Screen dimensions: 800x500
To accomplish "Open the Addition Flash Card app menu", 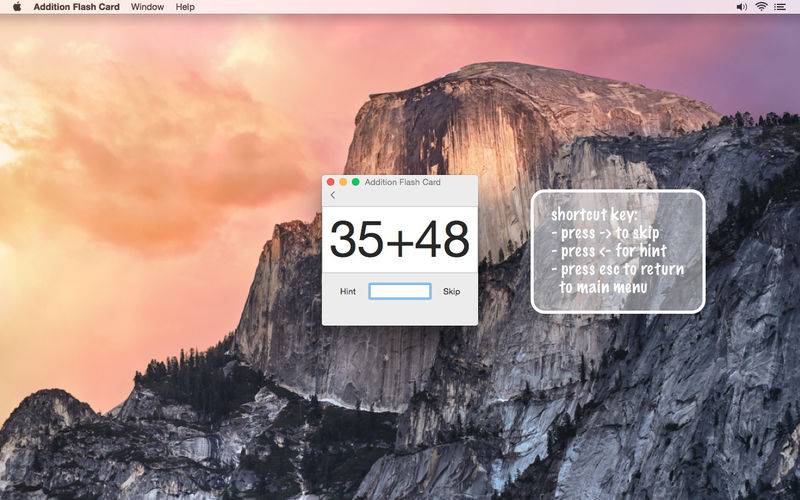I will (77, 7).
